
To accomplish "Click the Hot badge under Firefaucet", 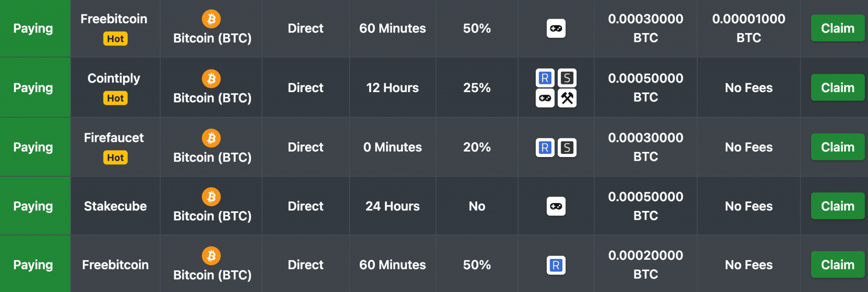I will coord(115,157).
